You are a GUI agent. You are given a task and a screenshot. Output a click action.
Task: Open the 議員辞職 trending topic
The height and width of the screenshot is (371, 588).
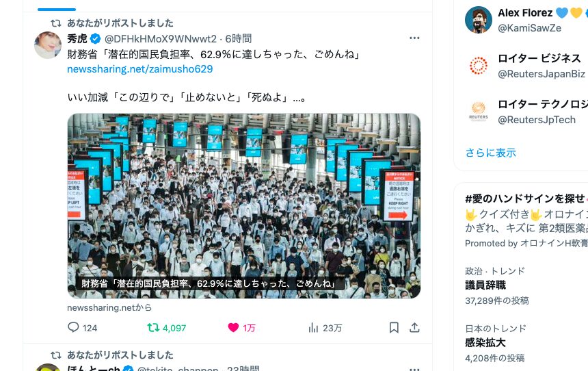pos(485,285)
